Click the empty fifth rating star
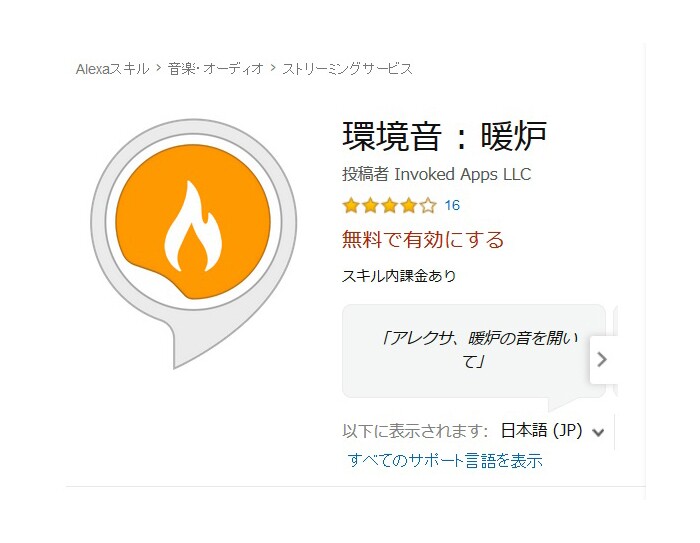 (428, 206)
